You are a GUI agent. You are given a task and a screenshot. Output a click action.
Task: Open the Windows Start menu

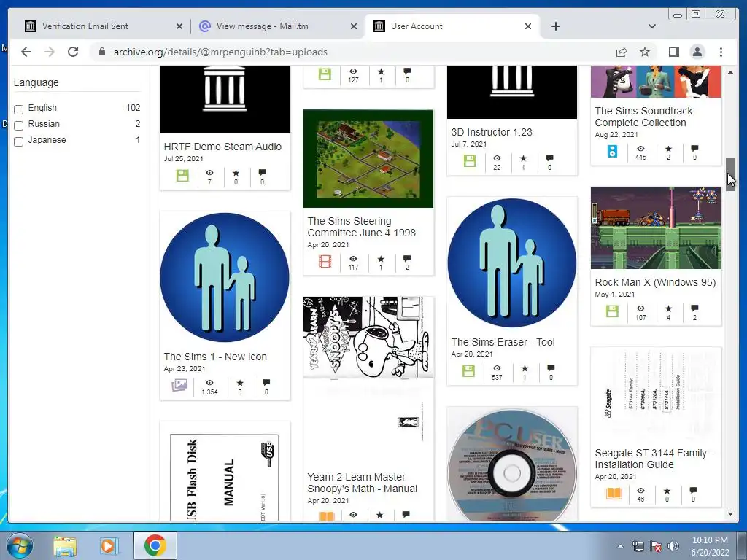coord(20,545)
